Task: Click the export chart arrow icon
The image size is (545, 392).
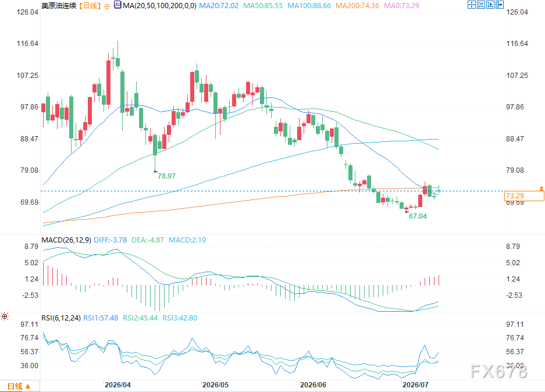Action: pos(500,5)
